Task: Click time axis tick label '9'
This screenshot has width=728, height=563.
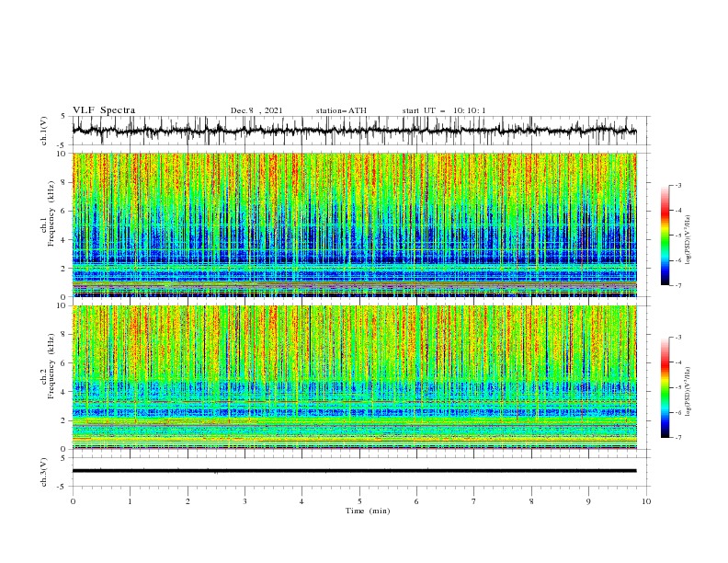Action: (588, 501)
